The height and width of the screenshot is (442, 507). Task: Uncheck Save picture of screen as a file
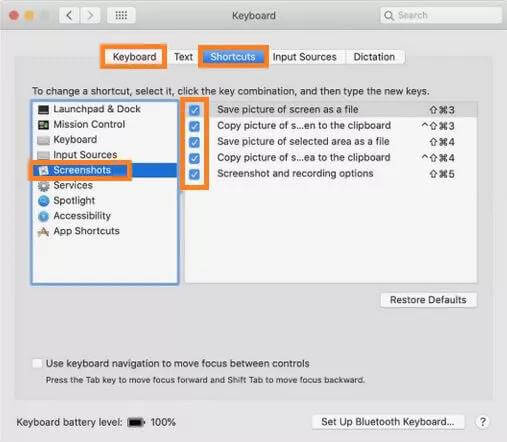(194, 110)
